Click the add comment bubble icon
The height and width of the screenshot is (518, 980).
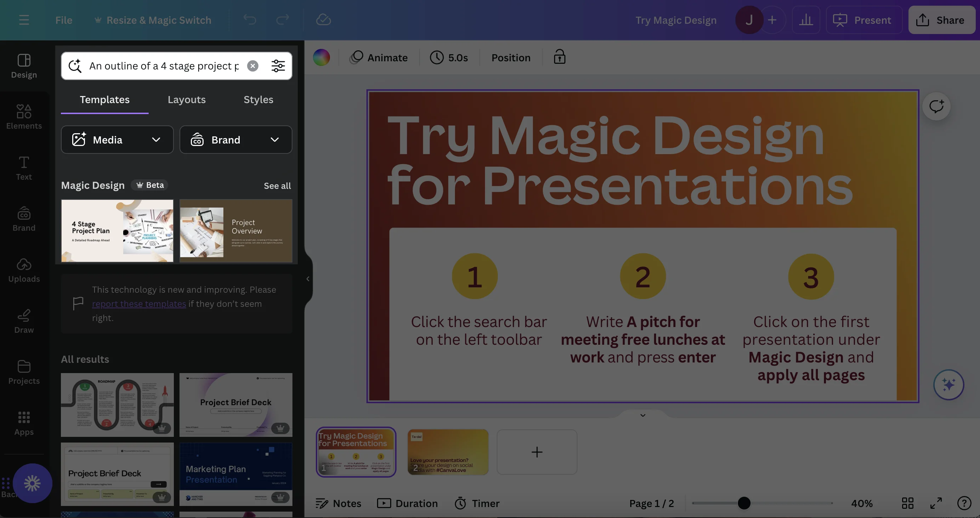click(936, 106)
